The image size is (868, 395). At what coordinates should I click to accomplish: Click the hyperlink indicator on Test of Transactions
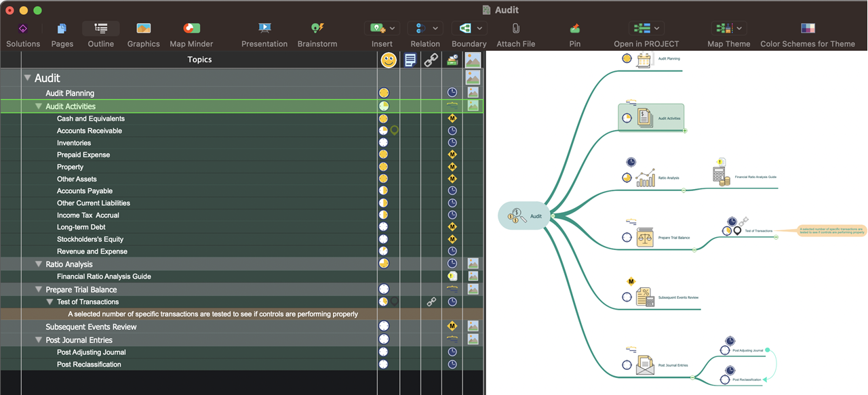pyautogui.click(x=431, y=302)
